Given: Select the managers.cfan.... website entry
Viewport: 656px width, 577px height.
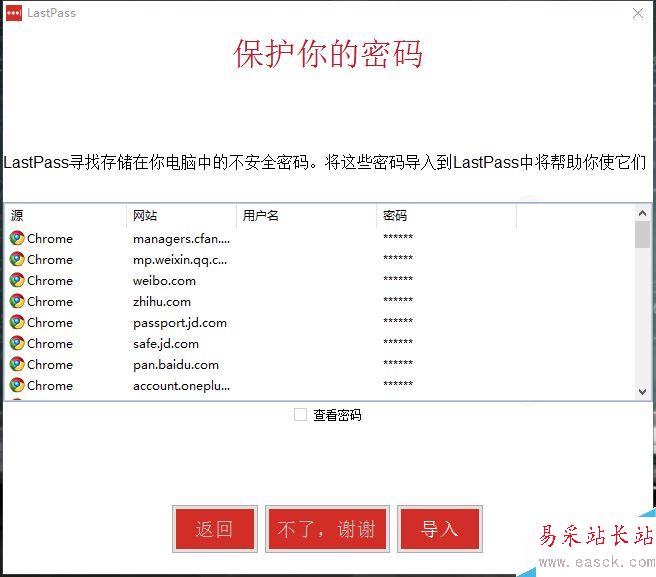Looking at the screenshot, I should (x=181, y=239).
